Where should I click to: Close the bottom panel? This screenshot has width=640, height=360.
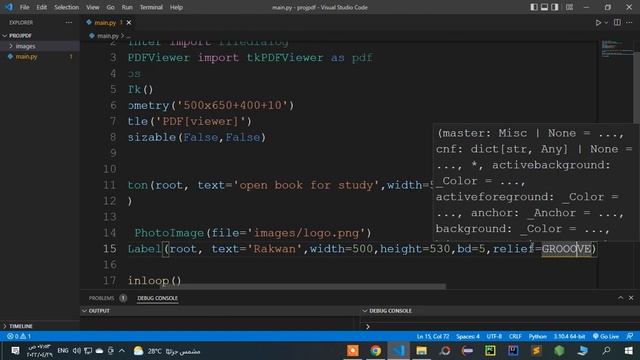coord(631,298)
